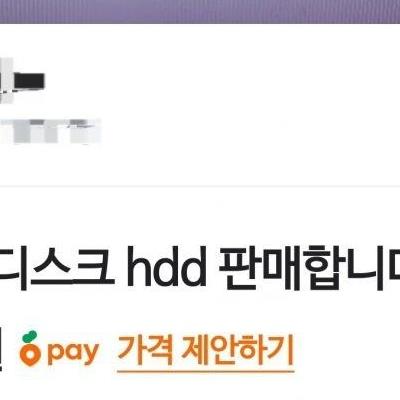This screenshot has height=400, width=400.
Task: Click white circle inside the carrot icon
Action: (30, 352)
